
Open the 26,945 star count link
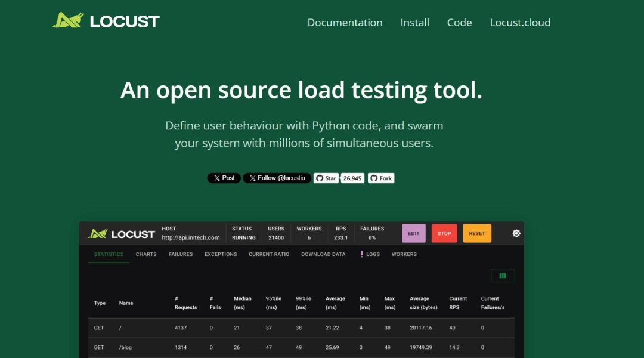[x=352, y=178]
